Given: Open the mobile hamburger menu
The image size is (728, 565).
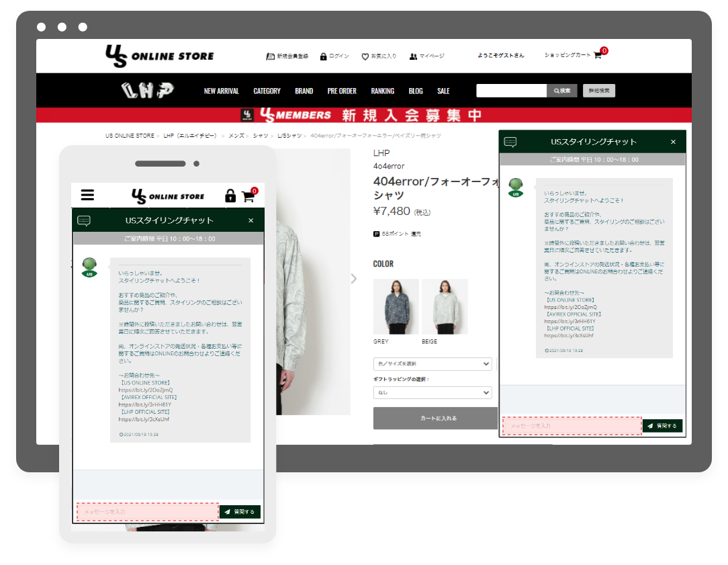Looking at the screenshot, I should coord(87,195).
